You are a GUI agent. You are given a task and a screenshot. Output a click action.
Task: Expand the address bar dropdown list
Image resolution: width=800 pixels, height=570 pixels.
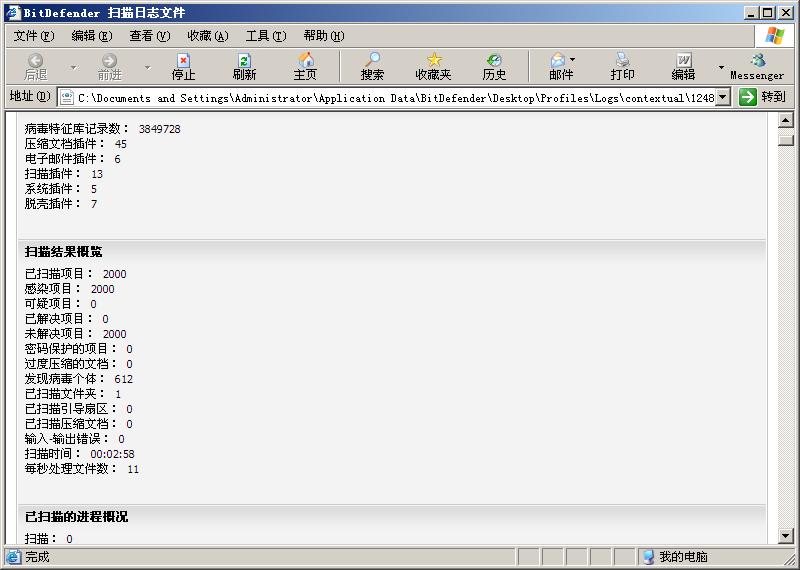(722, 97)
